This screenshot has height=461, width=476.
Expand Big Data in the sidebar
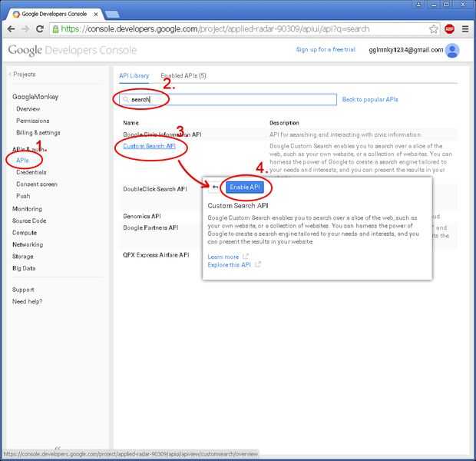pyautogui.click(x=24, y=268)
